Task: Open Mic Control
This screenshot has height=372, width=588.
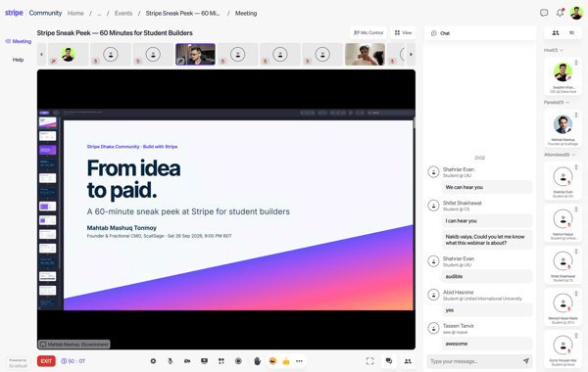Action: pyautogui.click(x=368, y=33)
